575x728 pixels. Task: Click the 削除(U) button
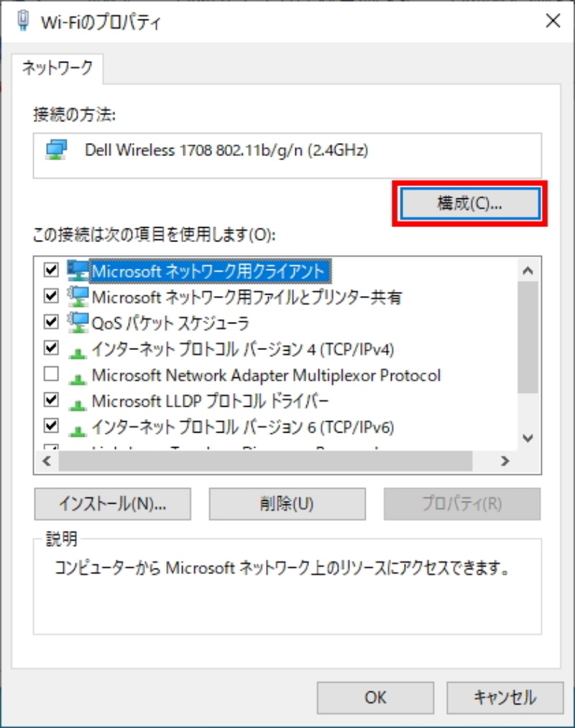tap(286, 504)
